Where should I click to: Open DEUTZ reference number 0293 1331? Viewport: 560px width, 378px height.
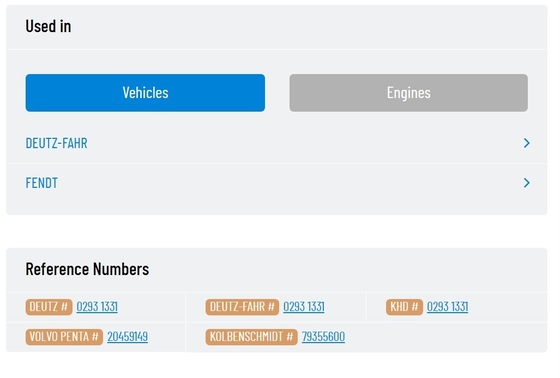97,307
